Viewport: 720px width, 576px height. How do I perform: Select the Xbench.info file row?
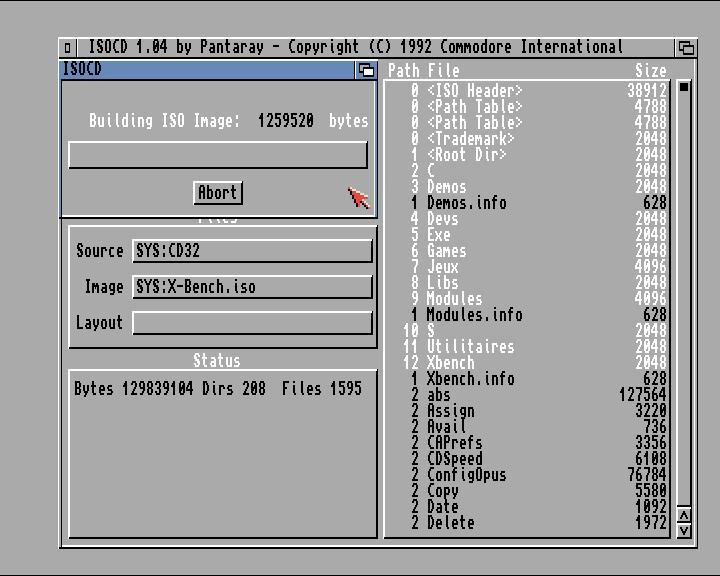[527, 379]
